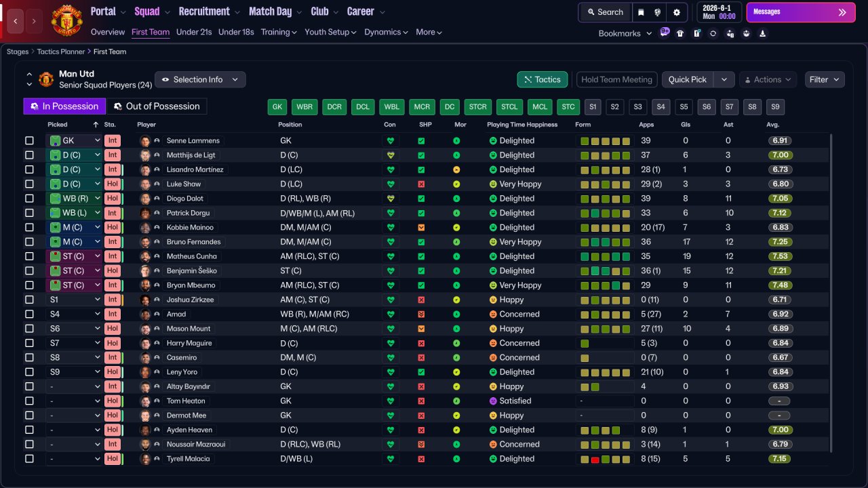Viewport: 868px width, 488px height.
Task: Open the Filter dropdown
Action: click(x=825, y=79)
